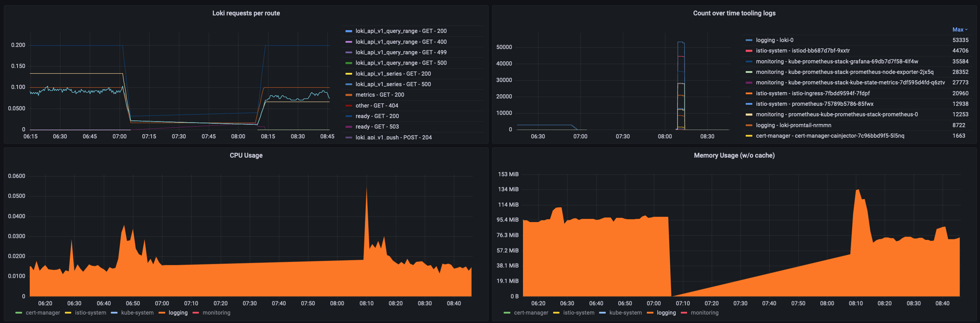This screenshot has height=323, width=980.
Task: Open color picker for logging swatch in CPU legend
Action: [162, 313]
